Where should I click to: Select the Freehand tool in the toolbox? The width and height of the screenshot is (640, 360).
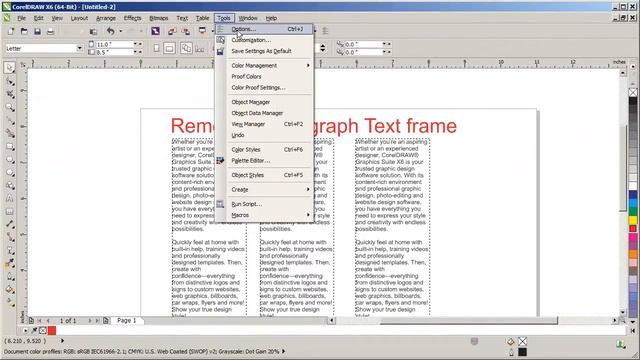[x=10, y=121]
